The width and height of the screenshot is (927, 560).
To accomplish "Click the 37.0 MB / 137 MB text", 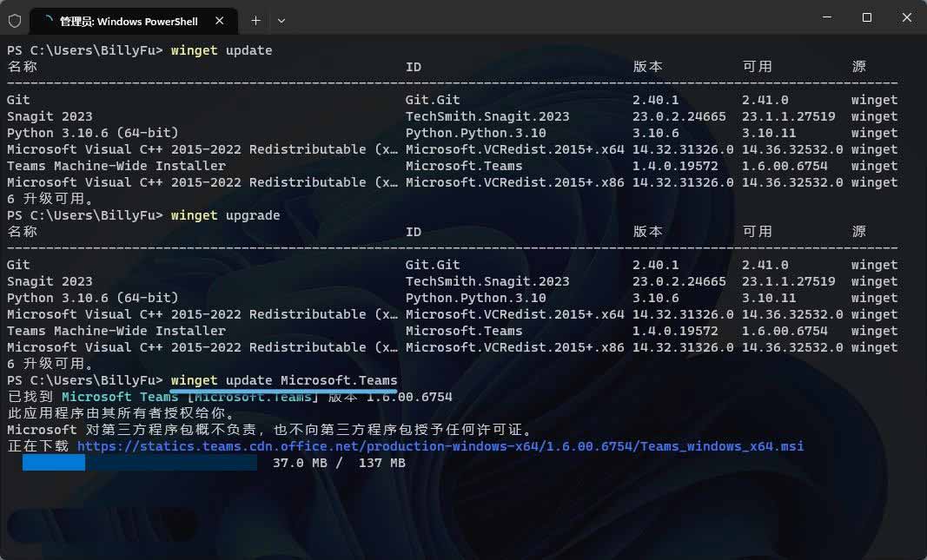I will pos(339,463).
